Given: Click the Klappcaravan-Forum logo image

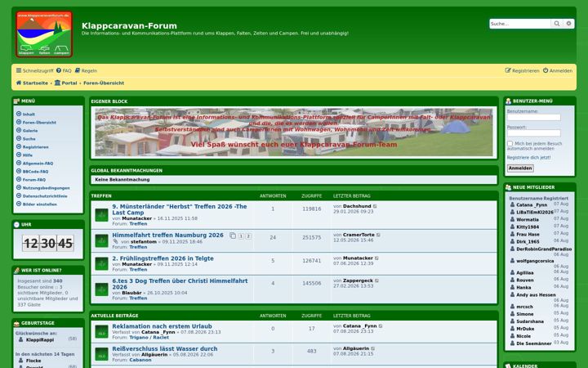Looking at the screenshot, I should click(44, 34).
